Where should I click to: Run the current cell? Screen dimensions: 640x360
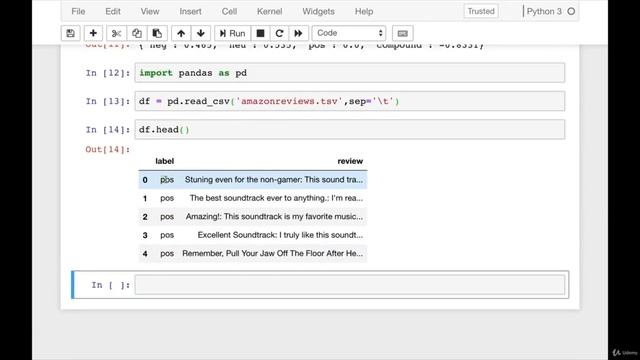tap(232, 33)
